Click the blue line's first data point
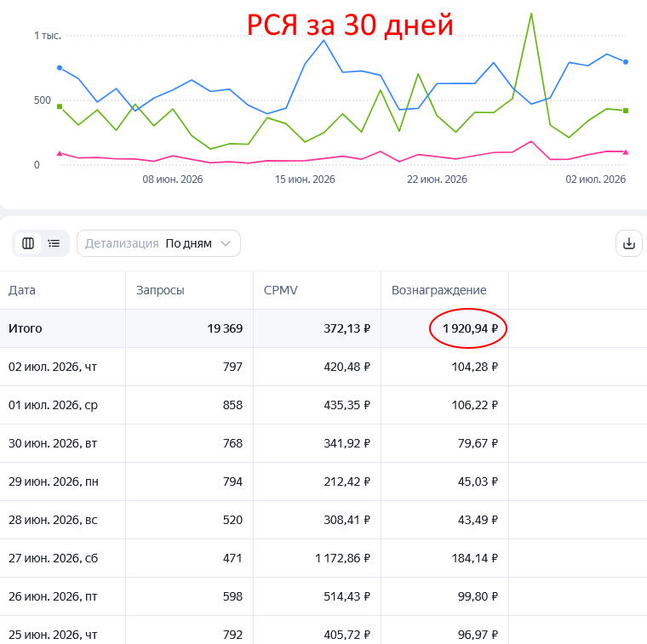This screenshot has height=644, width=647. pyautogui.click(x=60, y=67)
